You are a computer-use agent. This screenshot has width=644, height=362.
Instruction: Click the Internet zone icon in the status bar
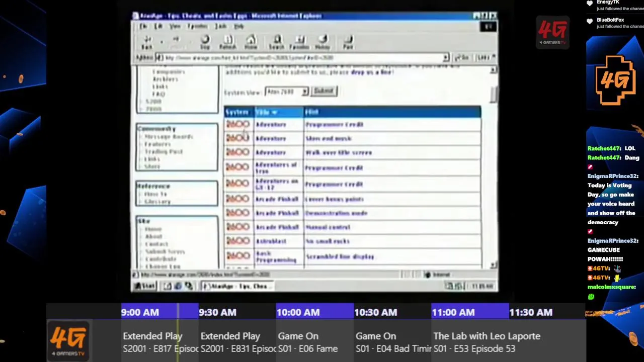click(x=428, y=275)
